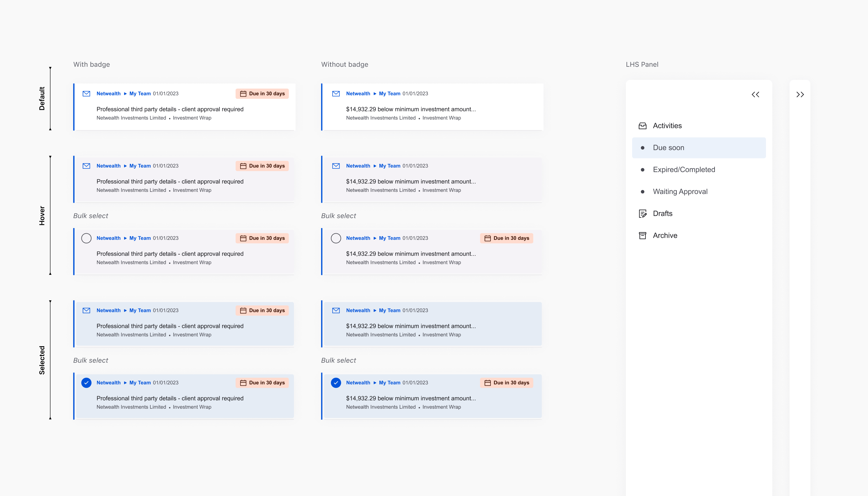
Task: Click the Archive box icon
Action: pyautogui.click(x=642, y=236)
